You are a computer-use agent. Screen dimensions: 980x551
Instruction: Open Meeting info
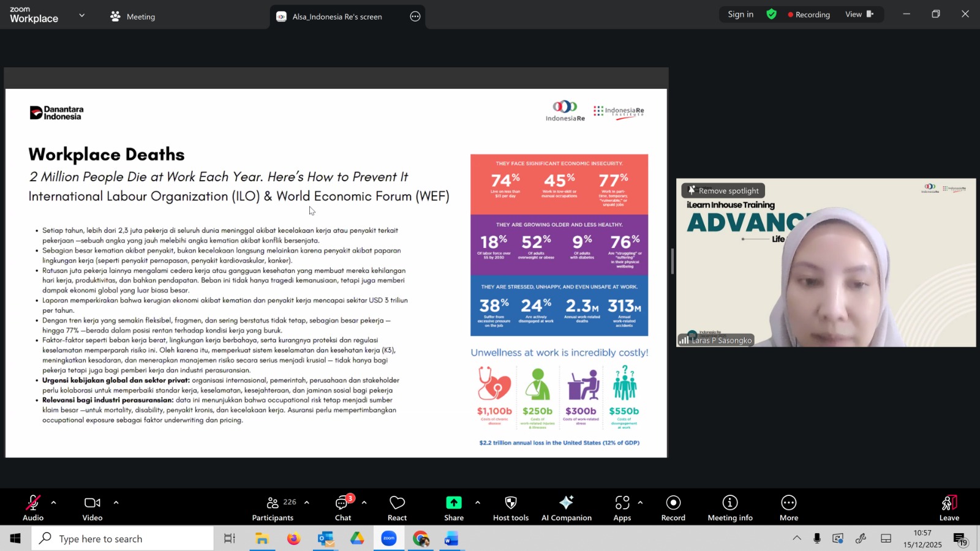pyautogui.click(x=729, y=508)
